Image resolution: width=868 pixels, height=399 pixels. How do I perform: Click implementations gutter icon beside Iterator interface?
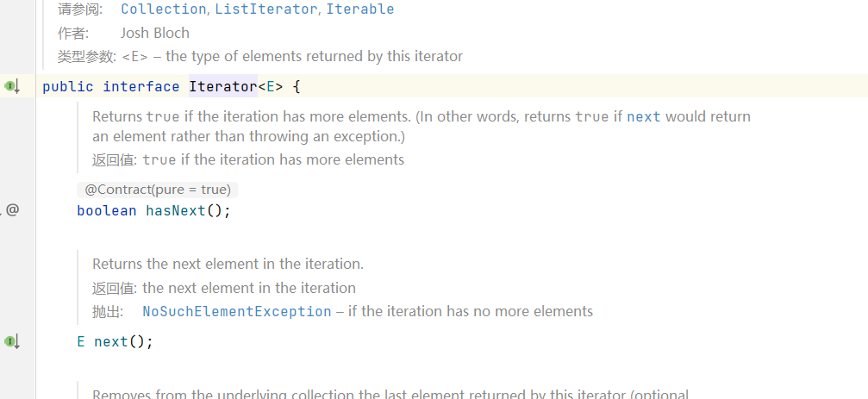12,86
